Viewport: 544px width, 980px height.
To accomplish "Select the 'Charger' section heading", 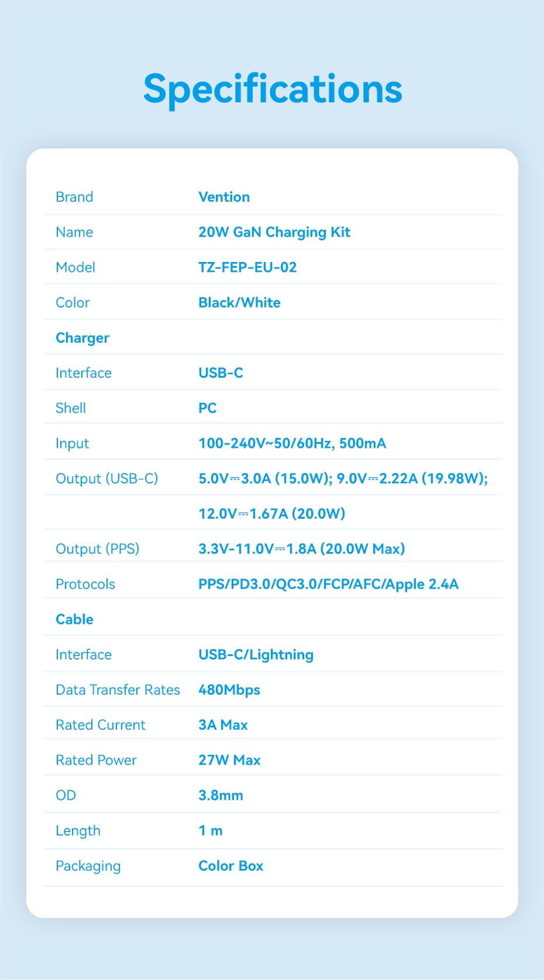I will click(82, 338).
